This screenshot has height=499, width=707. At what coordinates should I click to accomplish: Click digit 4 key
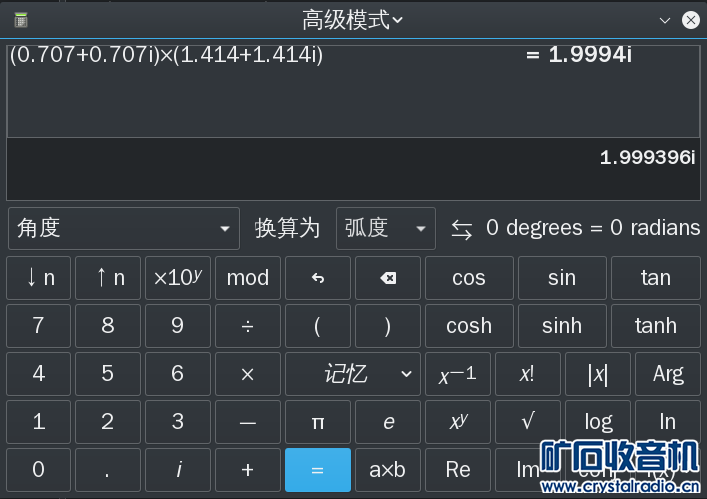tap(38, 374)
